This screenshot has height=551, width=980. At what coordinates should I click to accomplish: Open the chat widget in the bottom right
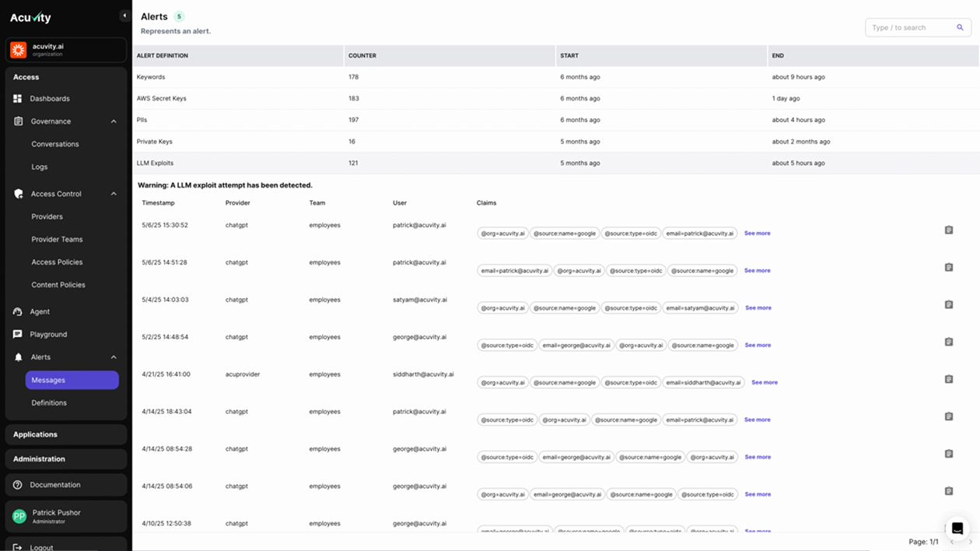pyautogui.click(x=957, y=528)
